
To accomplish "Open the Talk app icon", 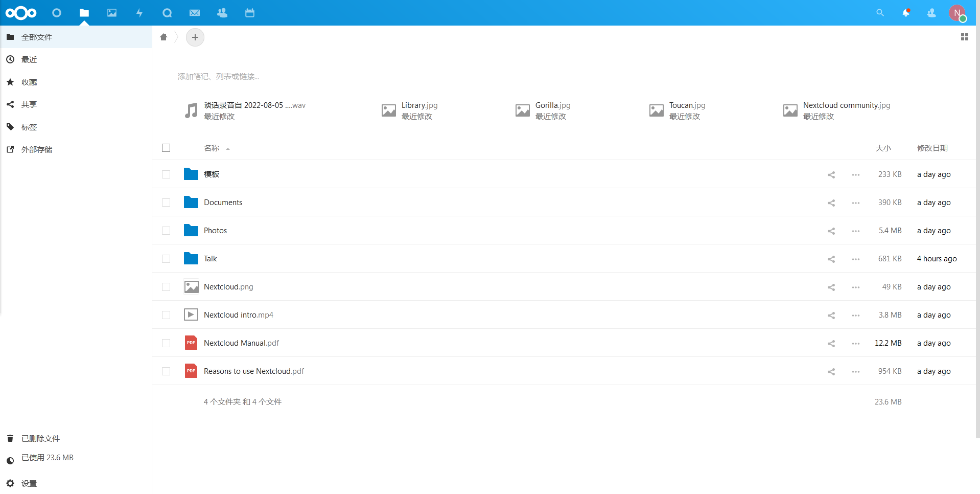I will pos(167,13).
